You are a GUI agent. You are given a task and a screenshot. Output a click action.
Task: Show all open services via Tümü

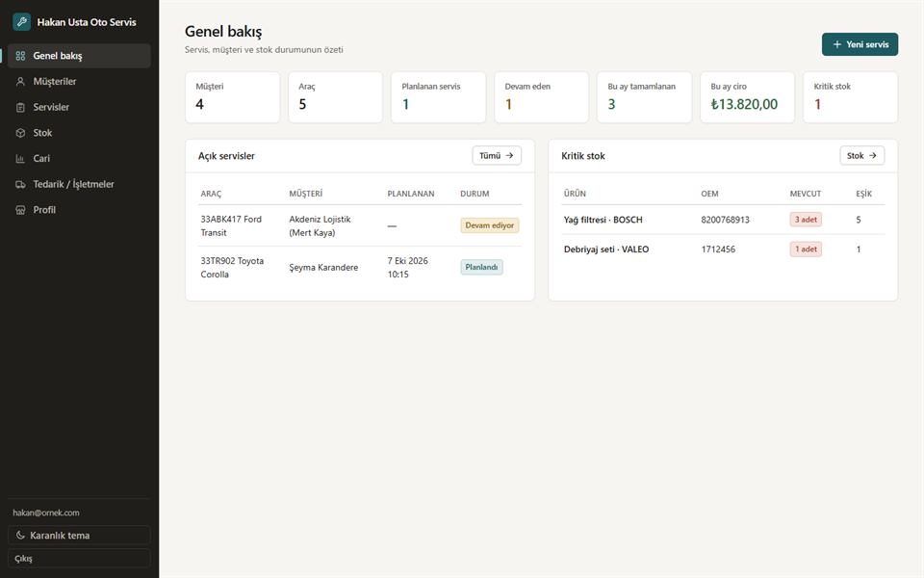tap(497, 156)
